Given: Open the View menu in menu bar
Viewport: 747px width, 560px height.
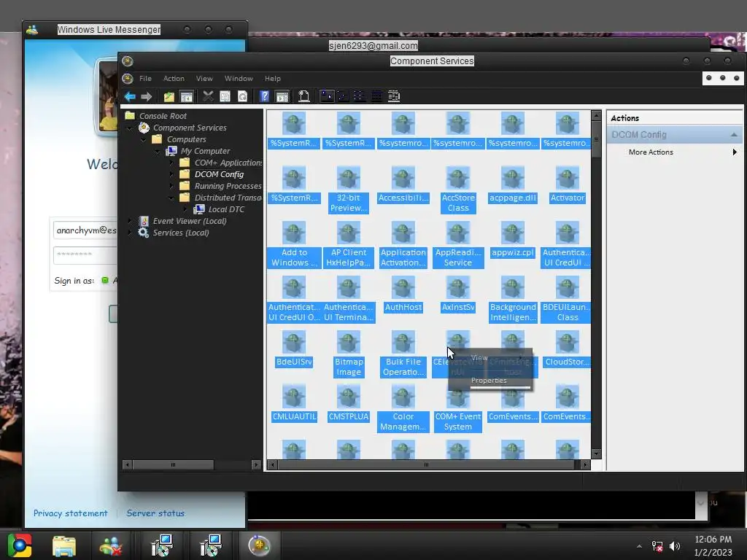Looking at the screenshot, I should click(x=204, y=79).
